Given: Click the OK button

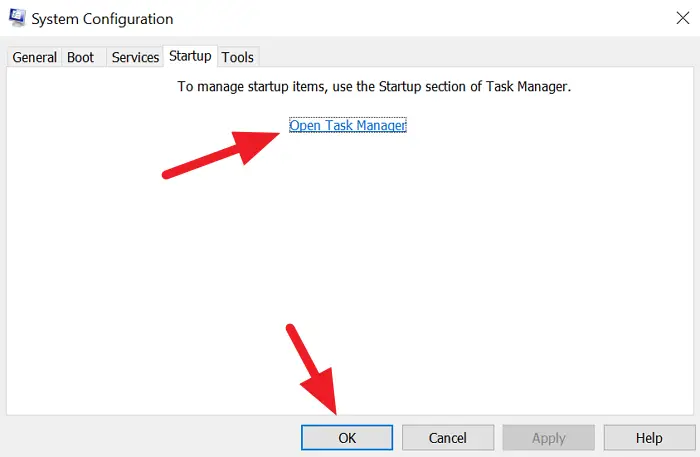Looking at the screenshot, I should coord(347,438).
